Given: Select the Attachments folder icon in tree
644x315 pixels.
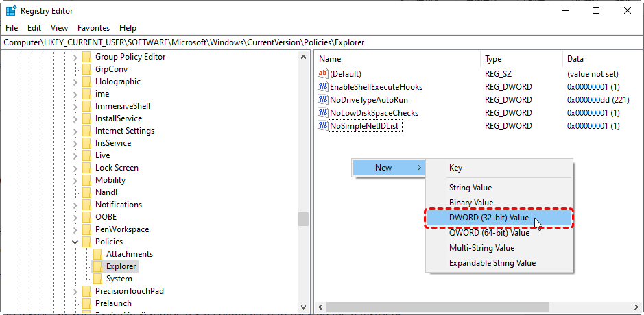Looking at the screenshot, I should [98, 254].
